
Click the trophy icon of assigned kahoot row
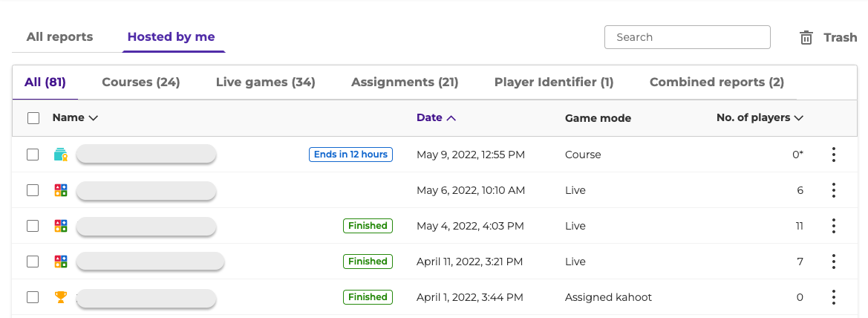(x=60, y=297)
